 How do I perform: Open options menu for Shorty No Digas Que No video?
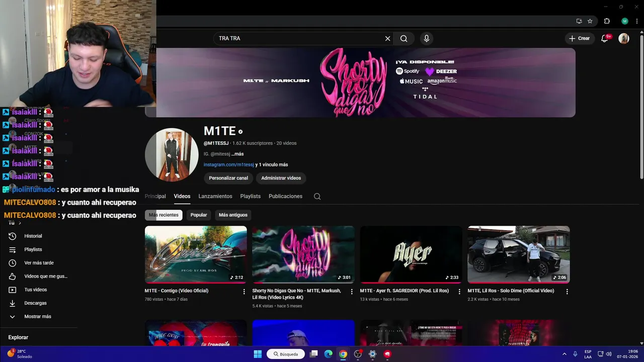pyautogui.click(x=352, y=292)
